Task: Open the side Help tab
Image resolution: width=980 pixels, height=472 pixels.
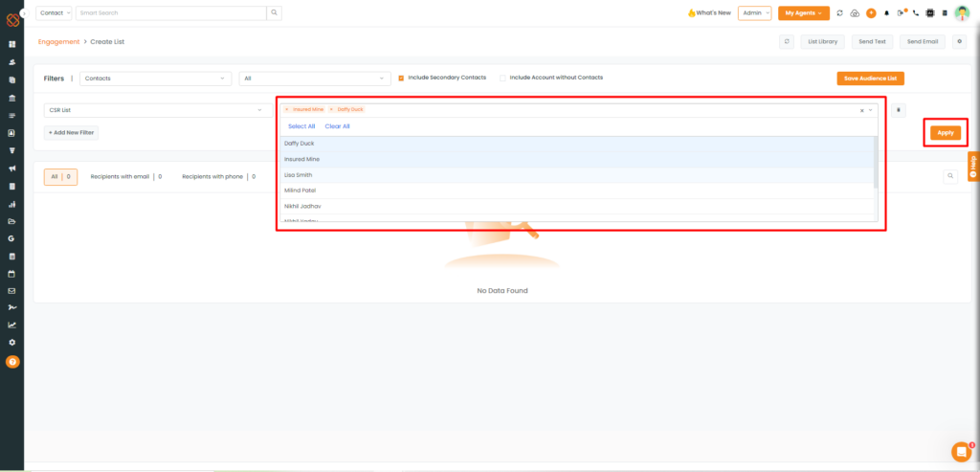Action: point(973,167)
